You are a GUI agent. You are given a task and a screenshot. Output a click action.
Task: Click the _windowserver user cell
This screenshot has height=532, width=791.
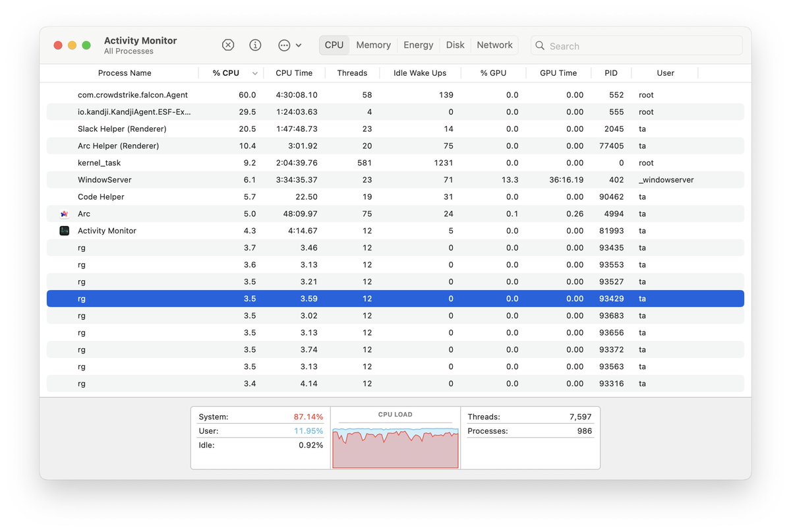point(666,180)
